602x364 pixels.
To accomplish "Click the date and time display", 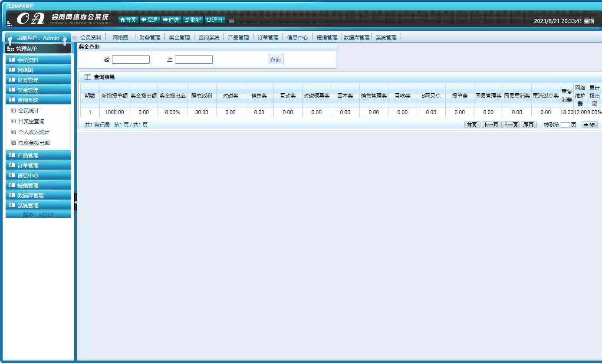I will [x=566, y=21].
